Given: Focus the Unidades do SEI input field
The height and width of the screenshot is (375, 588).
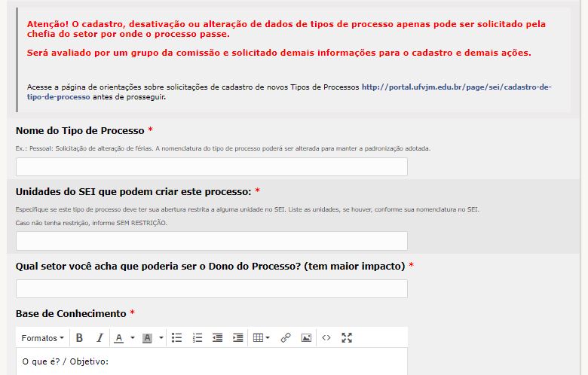Looking at the screenshot, I should tap(211, 241).
